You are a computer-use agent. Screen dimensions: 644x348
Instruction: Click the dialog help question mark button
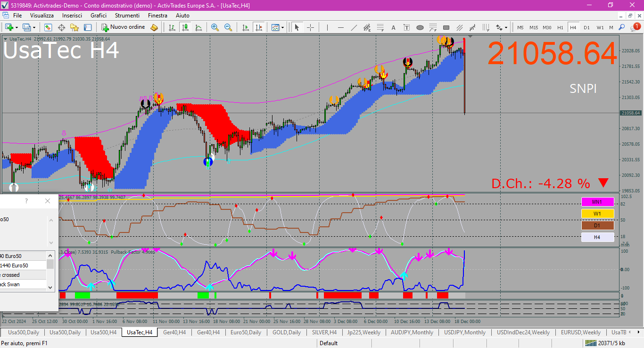[x=26, y=201]
